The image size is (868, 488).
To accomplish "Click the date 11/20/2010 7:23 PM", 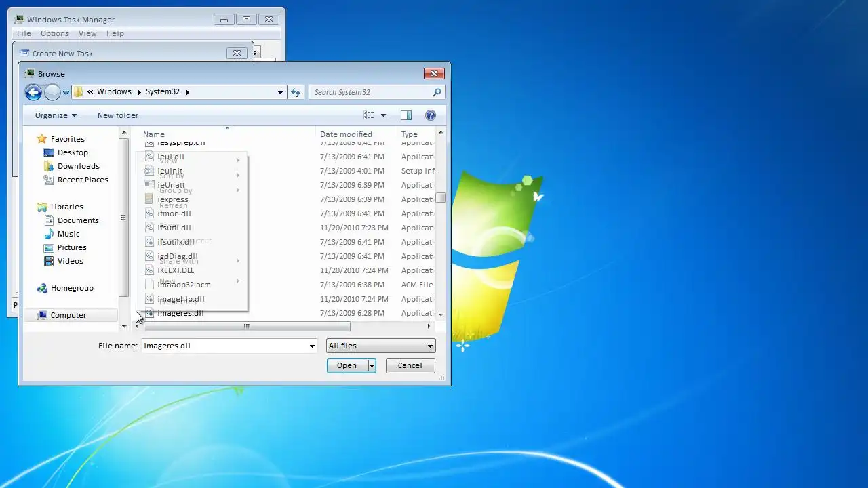I will [354, 228].
